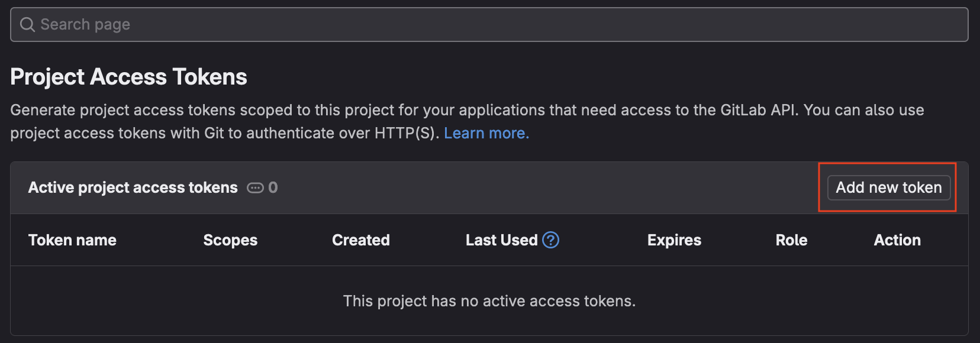Open the Learn more link
Viewport: 980px width, 343px height.
pyautogui.click(x=486, y=133)
